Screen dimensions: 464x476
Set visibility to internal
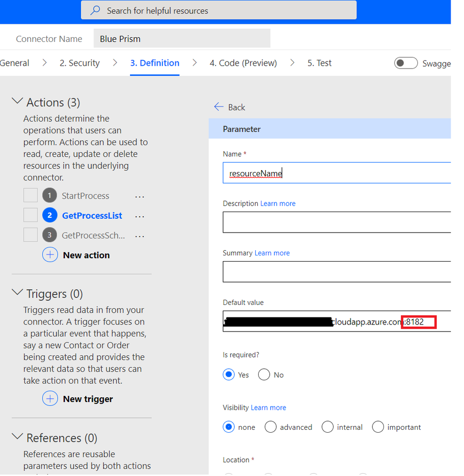click(327, 427)
